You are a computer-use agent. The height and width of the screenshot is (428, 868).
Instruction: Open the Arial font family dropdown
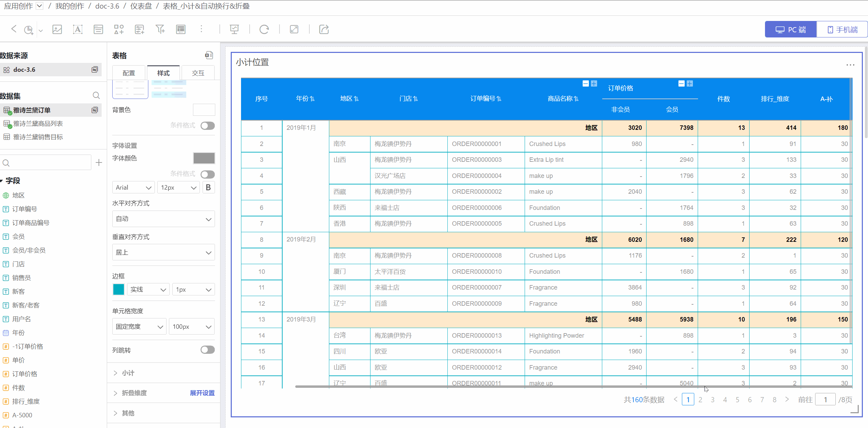(x=133, y=188)
